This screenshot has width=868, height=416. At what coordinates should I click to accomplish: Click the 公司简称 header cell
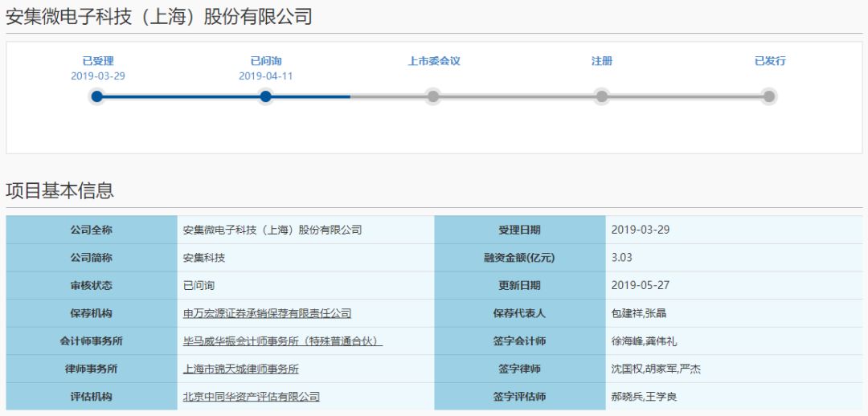(92, 258)
